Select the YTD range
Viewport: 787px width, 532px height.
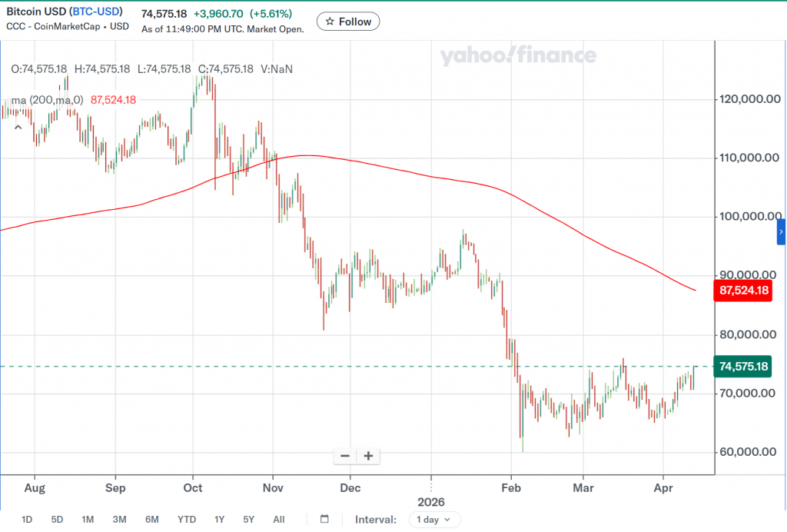pyautogui.click(x=187, y=520)
